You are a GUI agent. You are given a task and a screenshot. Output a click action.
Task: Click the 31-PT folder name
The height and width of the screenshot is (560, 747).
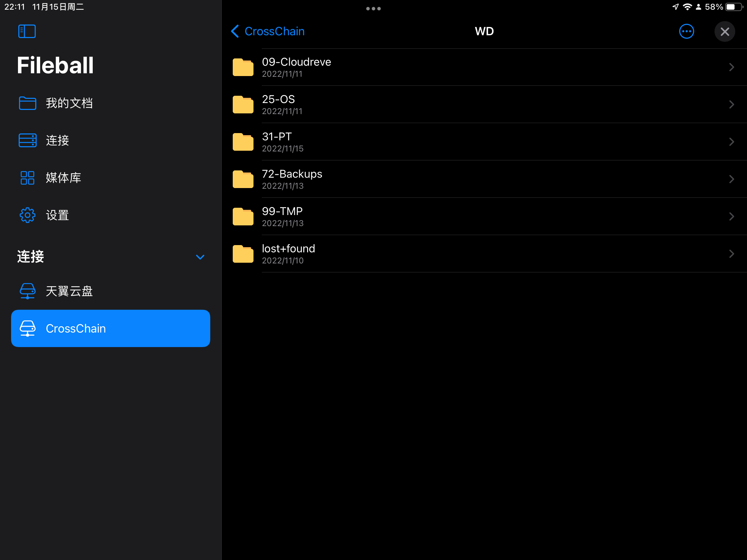(277, 137)
